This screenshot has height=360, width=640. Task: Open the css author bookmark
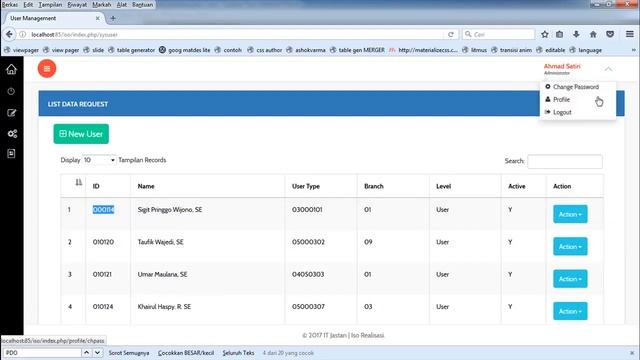click(x=265, y=50)
